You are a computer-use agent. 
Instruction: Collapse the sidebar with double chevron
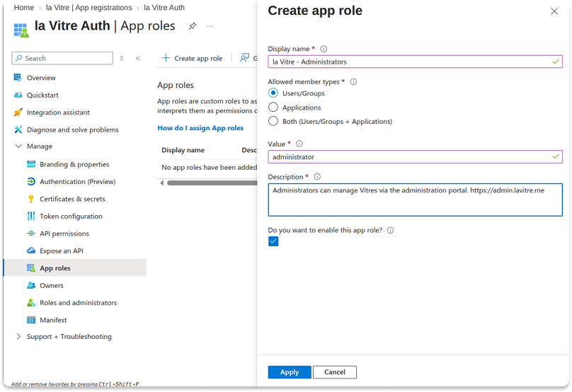pos(138,58)
